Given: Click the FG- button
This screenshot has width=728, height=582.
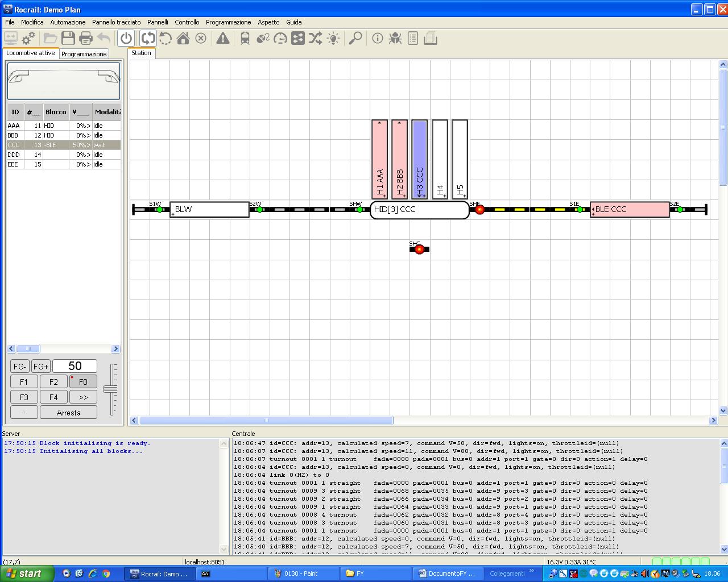Looking at the screenshot, I should 20,367.
